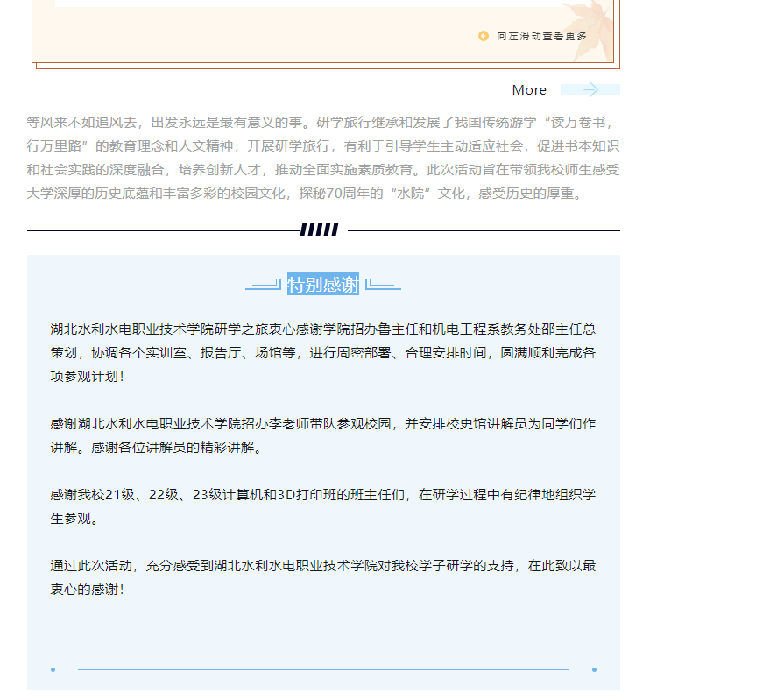The height and width of the screenshot is (700, 784).
Task: Click the line starting 策划，协调各个实训室
Action: click(323, 353)
